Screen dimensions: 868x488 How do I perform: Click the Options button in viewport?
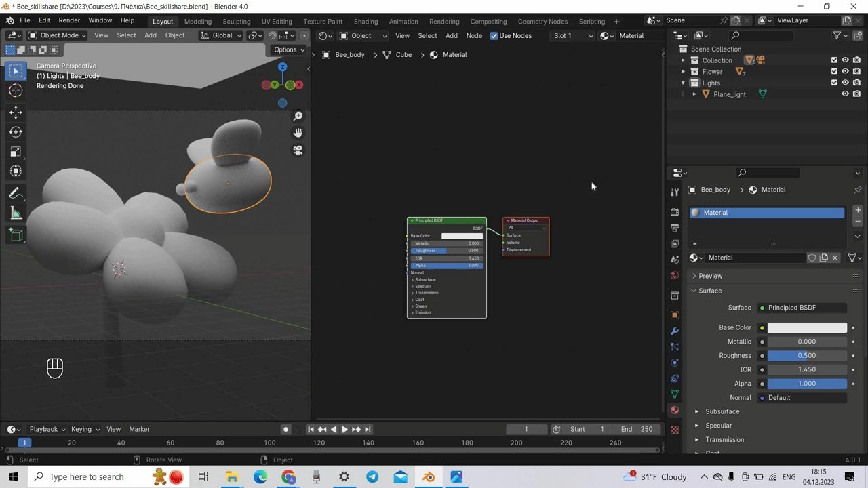(x=288, y=49)
